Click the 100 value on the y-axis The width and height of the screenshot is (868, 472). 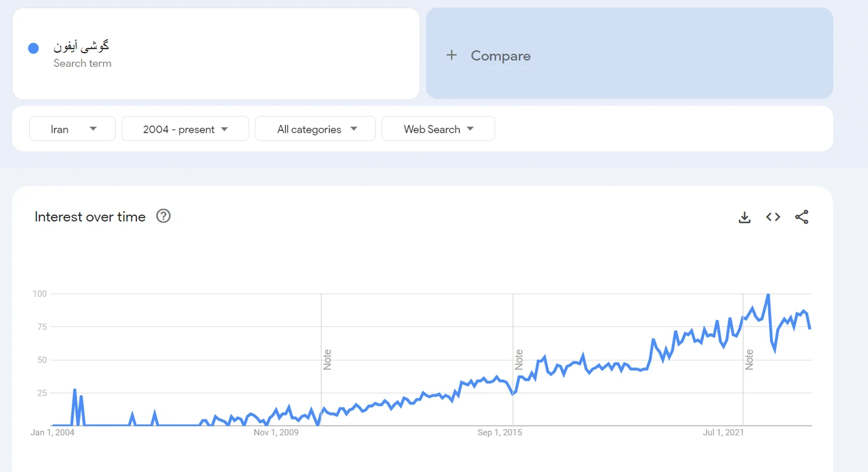[x=40, y=293]
